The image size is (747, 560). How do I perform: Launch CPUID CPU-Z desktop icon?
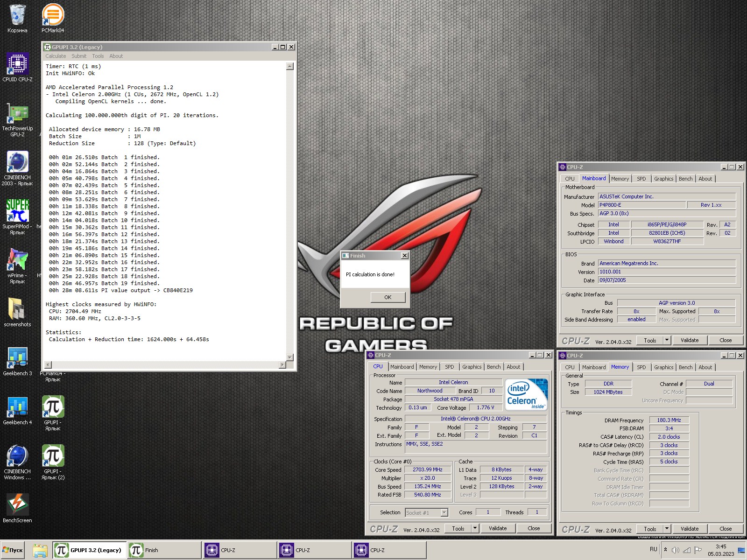[17, 67]
